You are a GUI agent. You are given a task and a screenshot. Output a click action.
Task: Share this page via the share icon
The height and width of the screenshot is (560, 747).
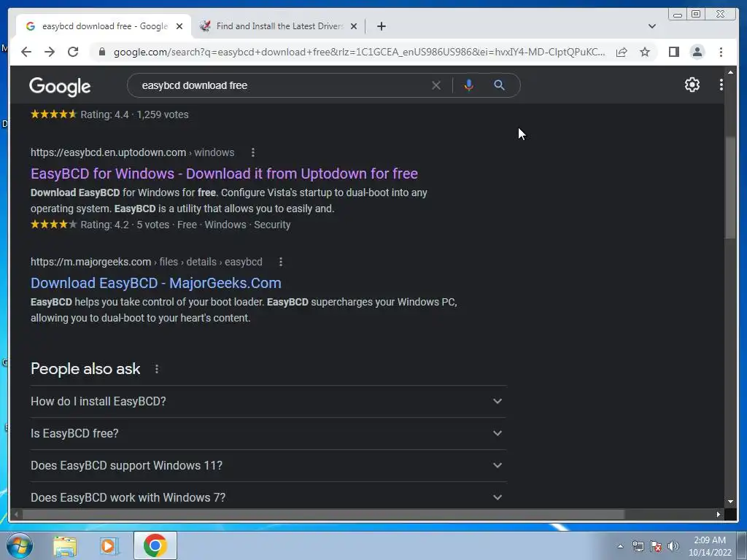point(622,52)
